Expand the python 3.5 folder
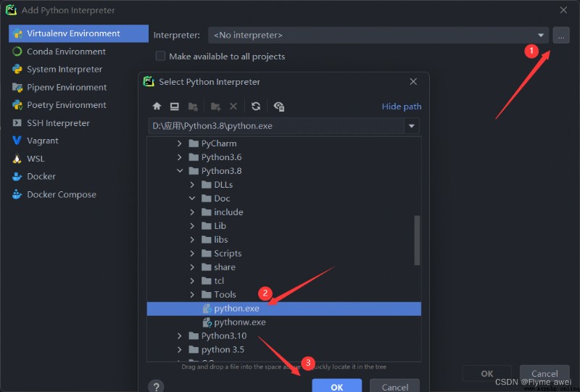Image resolution: width=580 pixels, height=392 pixels. coord(179,349)
